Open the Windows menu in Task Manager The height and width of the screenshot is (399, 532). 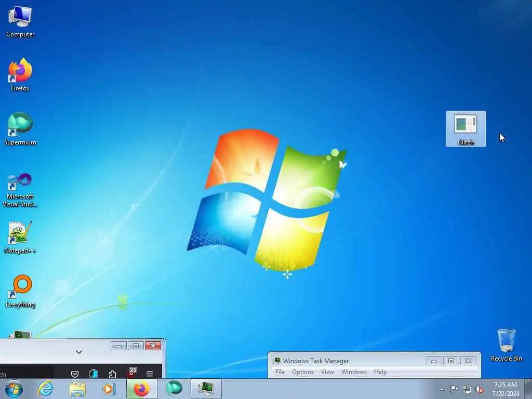click(354, 372)
